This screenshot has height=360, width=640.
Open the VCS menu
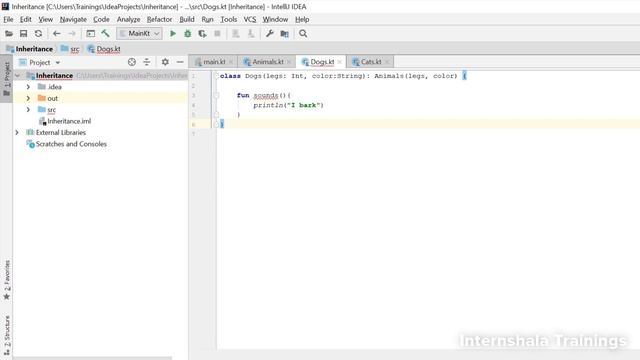pyautogui.click(x=250, y=19)
